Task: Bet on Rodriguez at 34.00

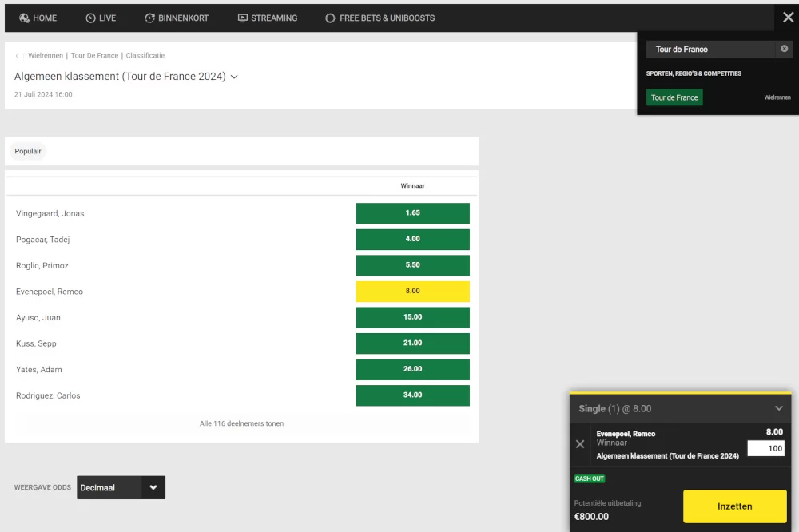Action: tap(413, 395)
